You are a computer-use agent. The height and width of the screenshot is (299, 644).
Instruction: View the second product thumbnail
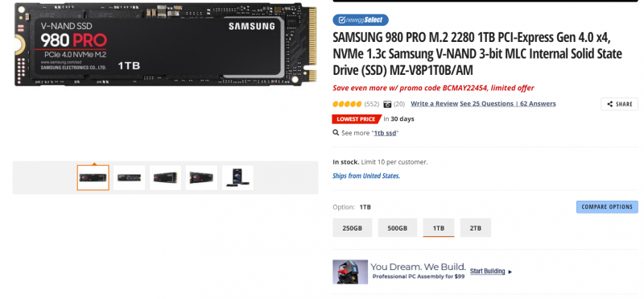[x=129, y=177]
